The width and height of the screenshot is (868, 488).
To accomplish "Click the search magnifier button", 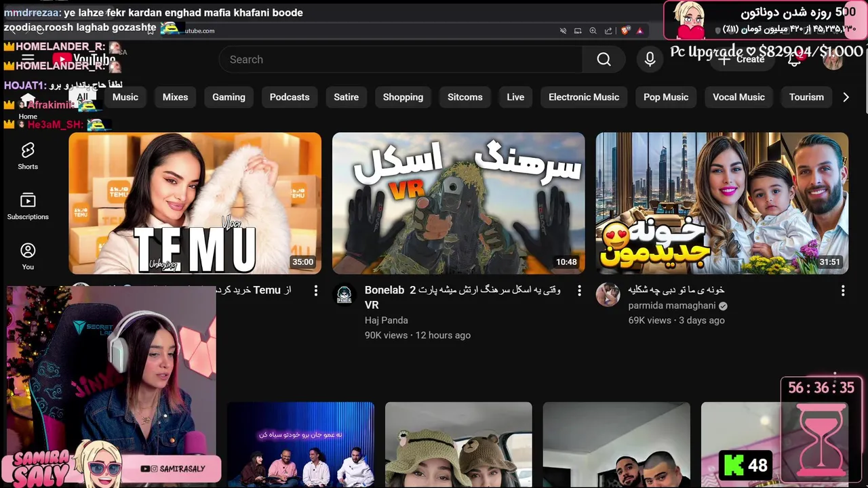I will coord(604,60).
